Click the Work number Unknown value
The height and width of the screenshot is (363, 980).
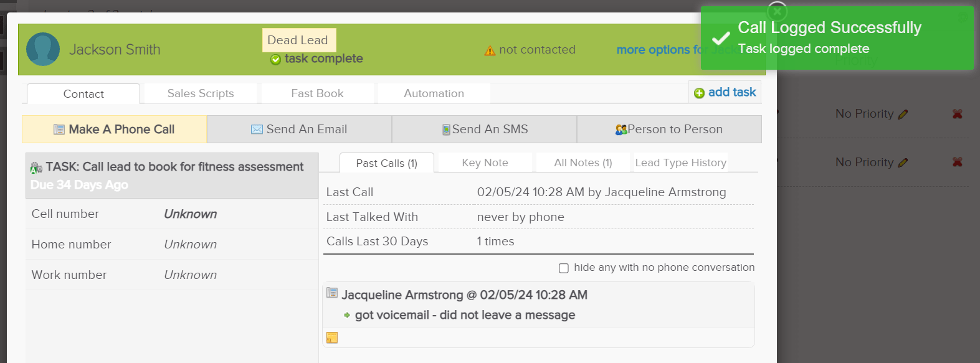pos(191,275)
